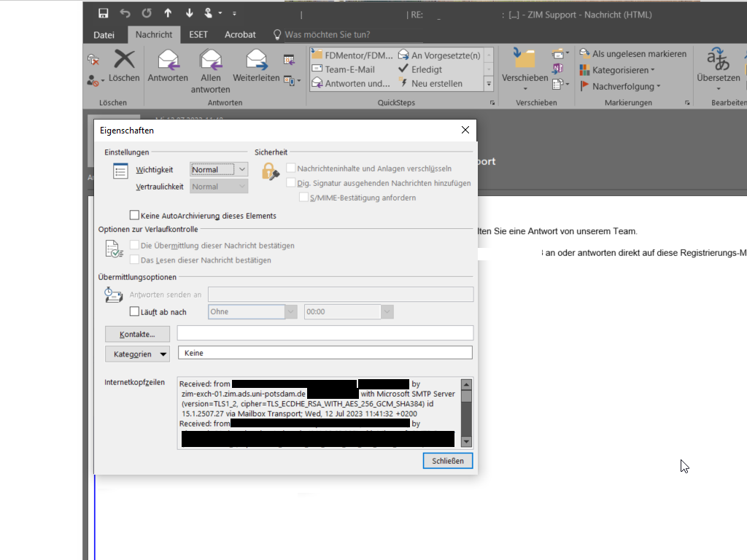This screenshot has height=560, width=747.
Task: Expand the Nachverfolgung dropdown
Action: pos(620,86)
